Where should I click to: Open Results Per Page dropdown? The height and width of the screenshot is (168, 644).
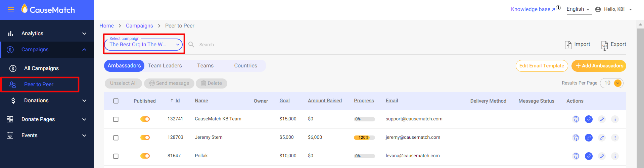point(612,83)
